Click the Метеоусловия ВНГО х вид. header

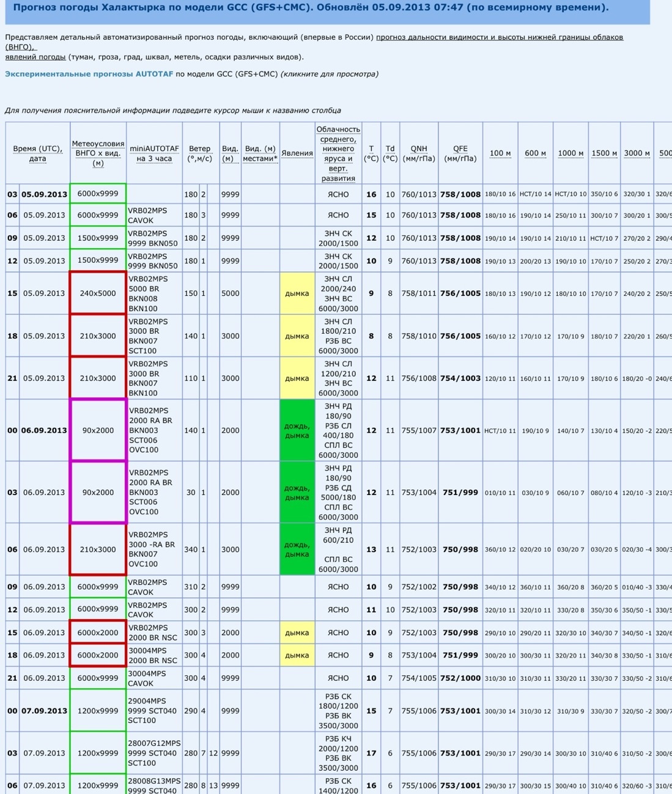click(98, 153)
